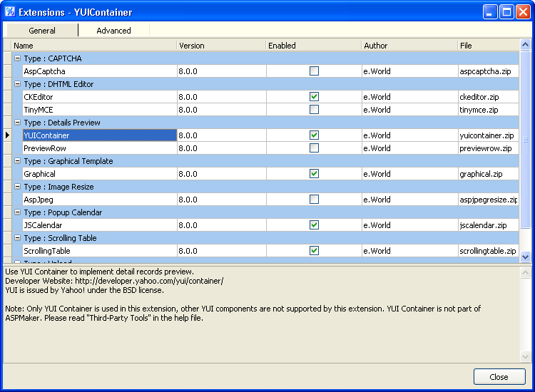Collapse the Type : Graphical Template group
The width and height of the screenshot is (535, 392).
17,161
